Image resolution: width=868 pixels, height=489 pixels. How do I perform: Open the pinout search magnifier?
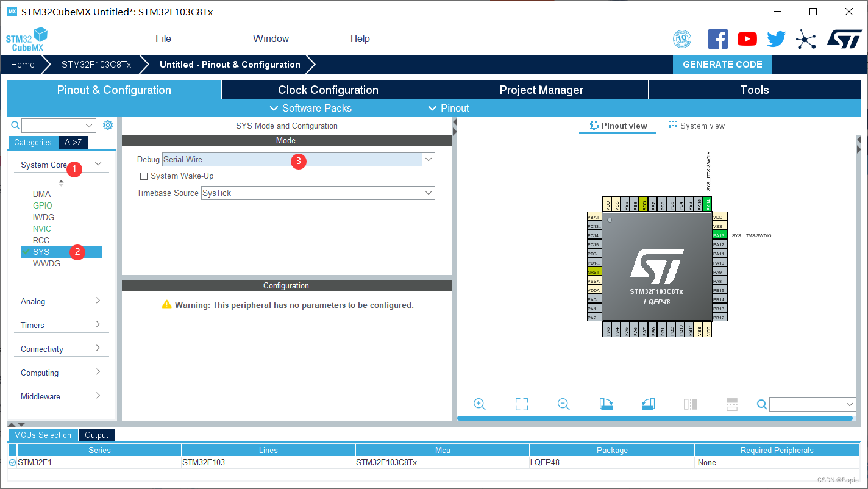[761, 404]
